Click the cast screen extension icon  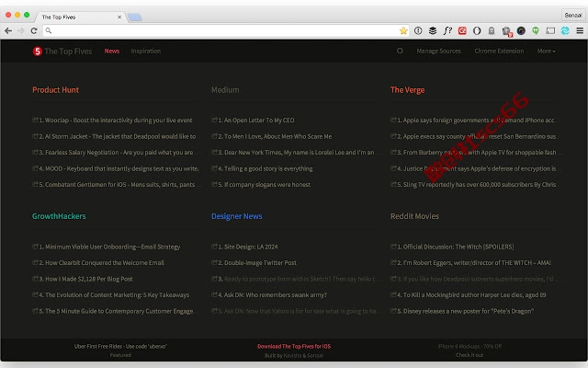click(550, 30)
